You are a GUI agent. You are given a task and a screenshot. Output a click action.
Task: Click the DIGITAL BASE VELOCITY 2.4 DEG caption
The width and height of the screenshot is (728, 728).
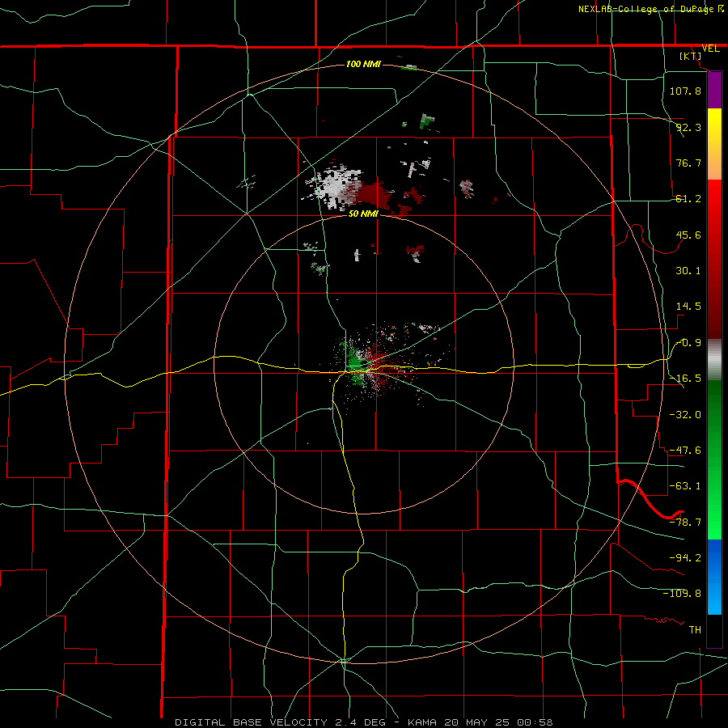[282, 722]
